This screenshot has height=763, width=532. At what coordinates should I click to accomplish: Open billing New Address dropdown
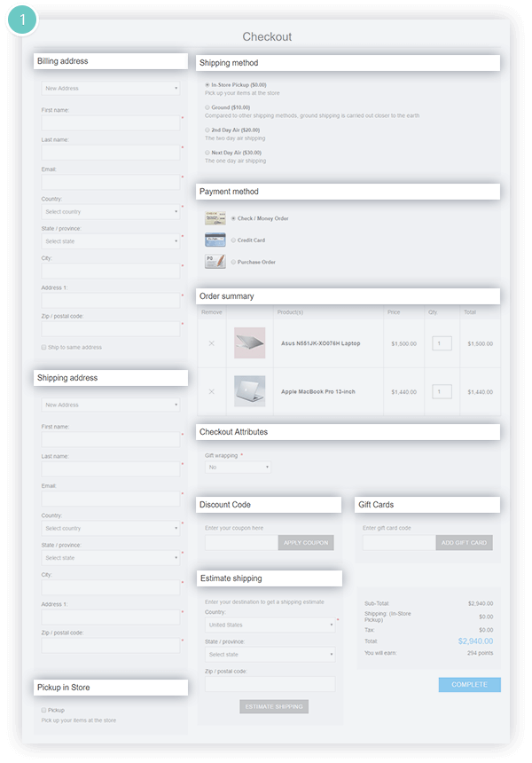(110, 88)
